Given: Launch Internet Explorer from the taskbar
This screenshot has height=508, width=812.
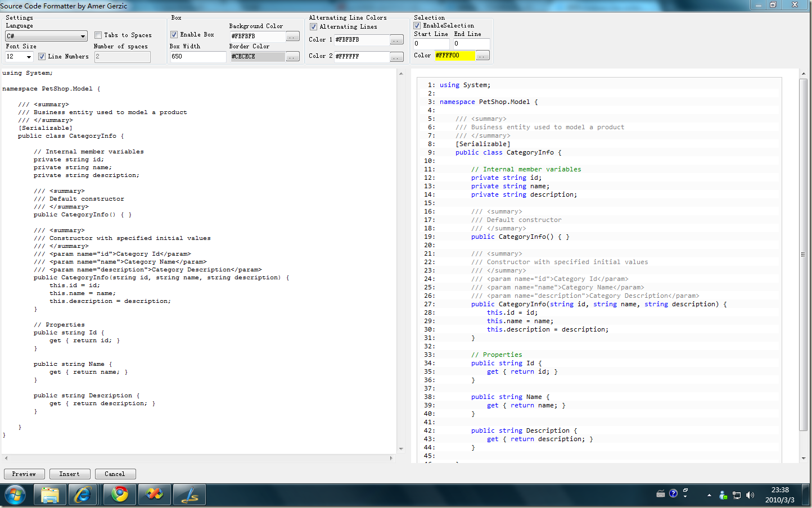Looking at the screenshot, I should 84,495.
